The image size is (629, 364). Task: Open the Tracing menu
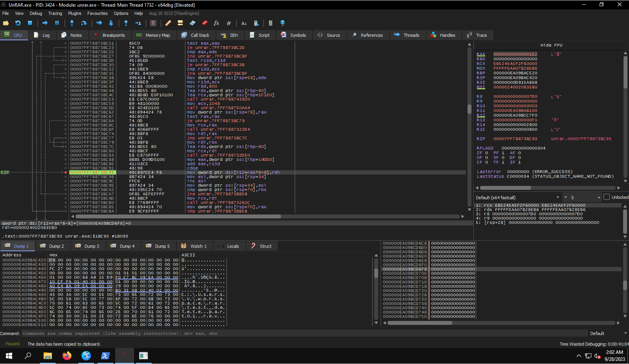55,13
